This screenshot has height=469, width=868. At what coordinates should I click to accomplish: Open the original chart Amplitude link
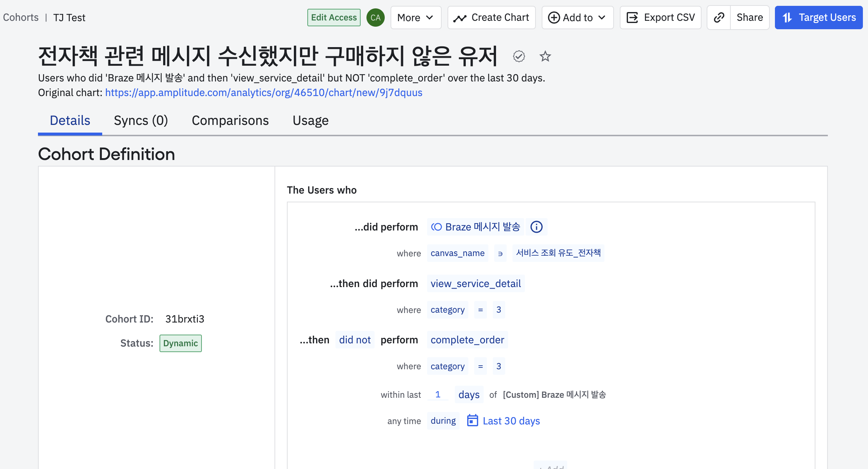click(x=264, y=92)
